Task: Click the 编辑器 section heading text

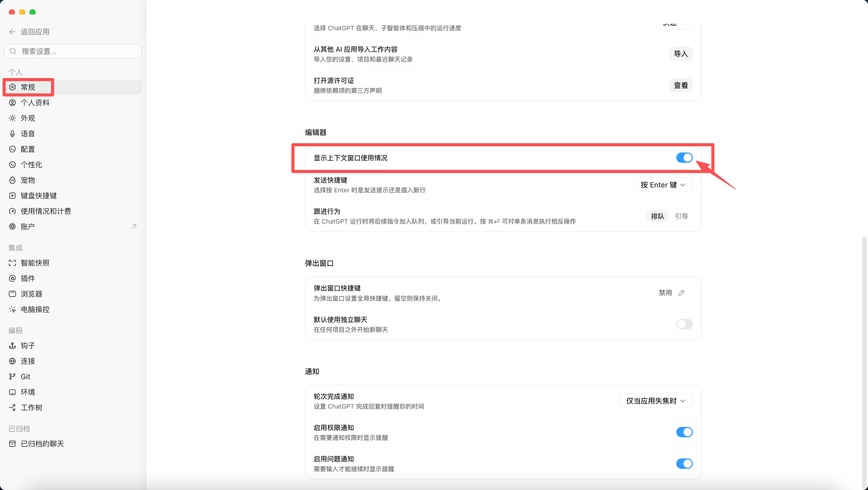Action: coord(315,132)
